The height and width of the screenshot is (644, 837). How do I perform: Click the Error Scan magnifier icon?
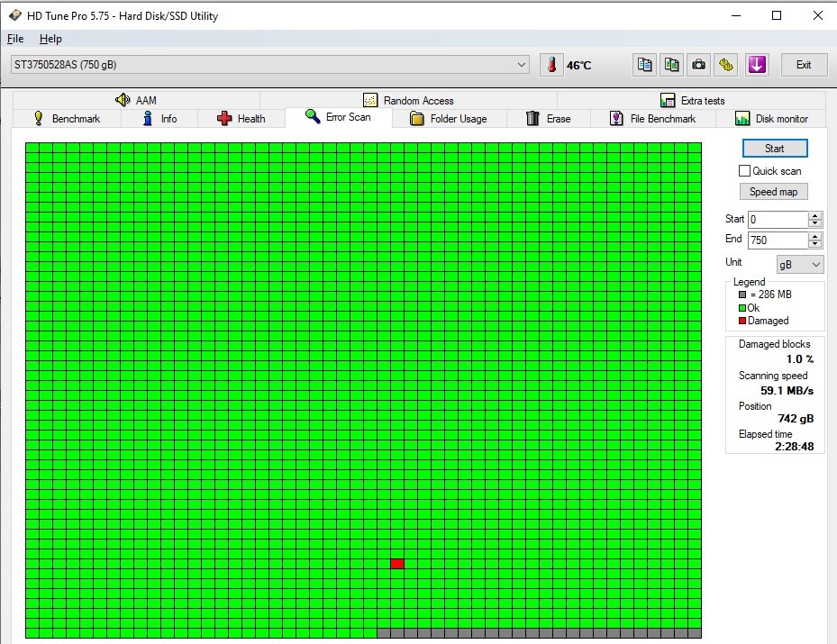coord(313,116)
